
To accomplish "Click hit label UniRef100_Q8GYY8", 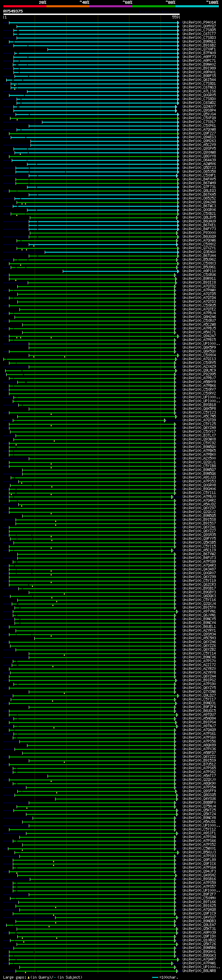I will tap(199, 156).
